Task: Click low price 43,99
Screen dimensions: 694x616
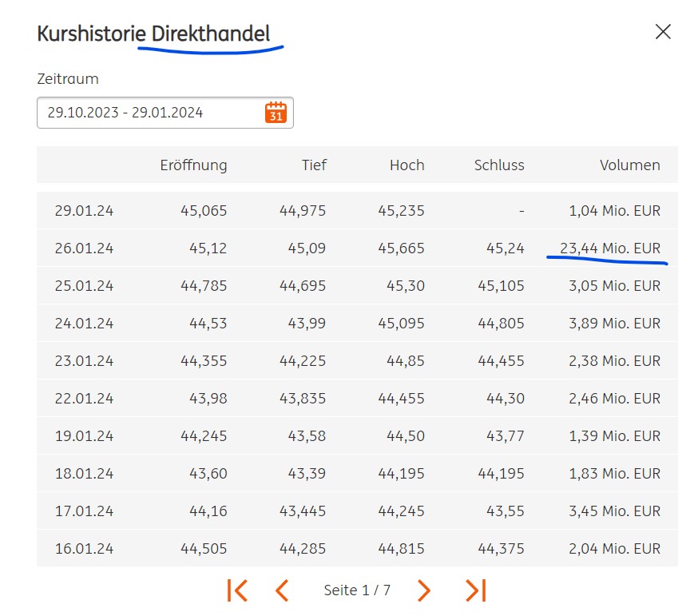Action: 307,324
